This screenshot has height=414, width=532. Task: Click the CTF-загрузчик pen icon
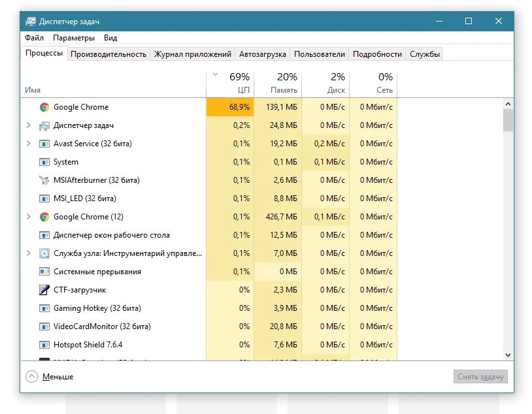click(x=44, y=290)
